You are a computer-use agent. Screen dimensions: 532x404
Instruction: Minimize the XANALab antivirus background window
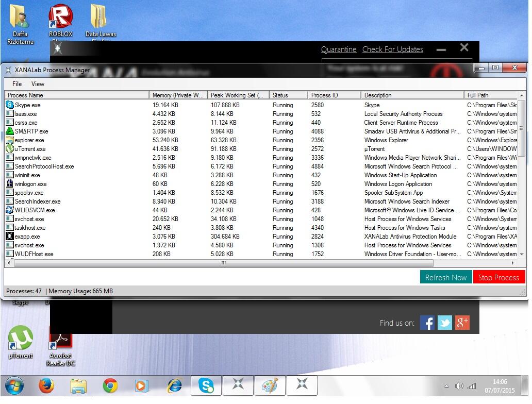pos(441,49)
